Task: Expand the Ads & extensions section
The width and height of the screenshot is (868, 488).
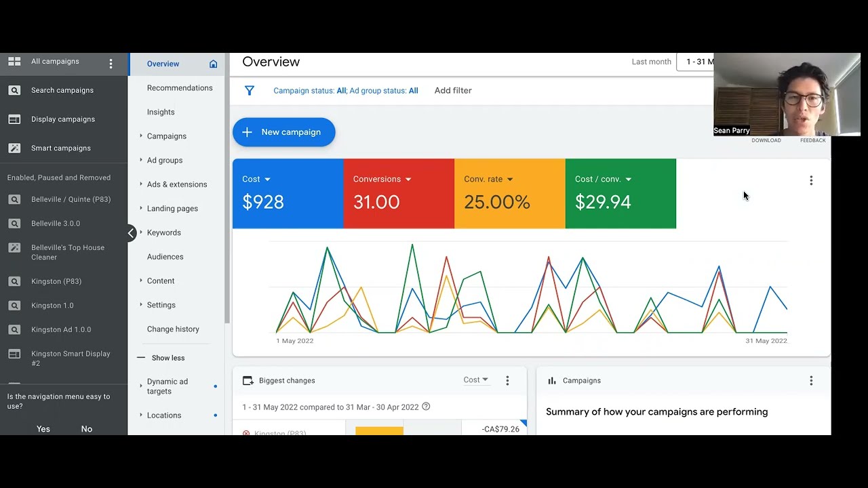Action: pyautogui.click(x=141, y=184)
